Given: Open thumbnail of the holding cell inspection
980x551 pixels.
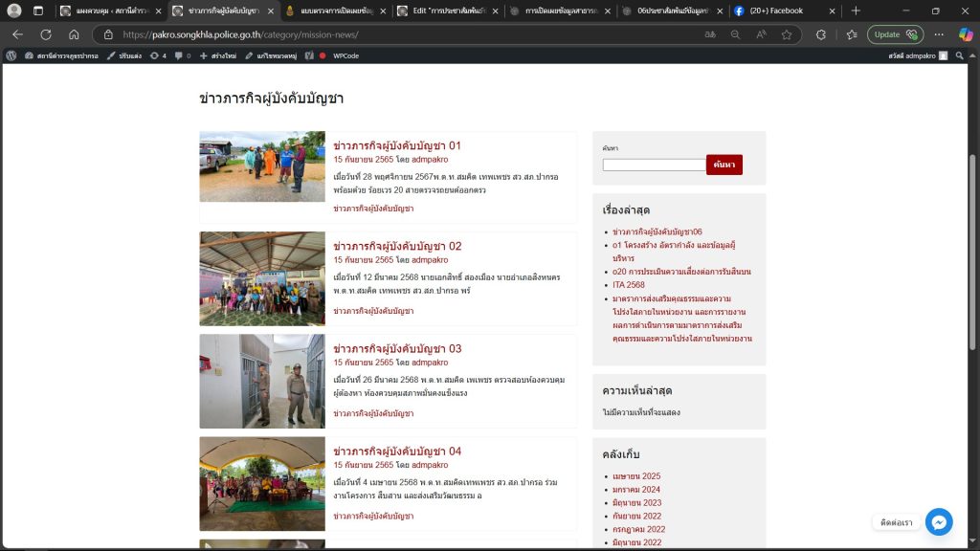Looking at the screenshot, I should pos(262,381).
